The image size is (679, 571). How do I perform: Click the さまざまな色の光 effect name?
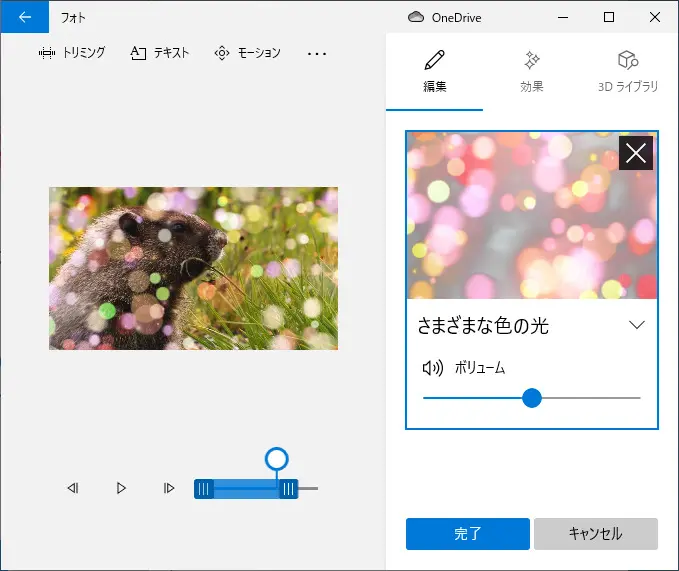coord(483,326)
